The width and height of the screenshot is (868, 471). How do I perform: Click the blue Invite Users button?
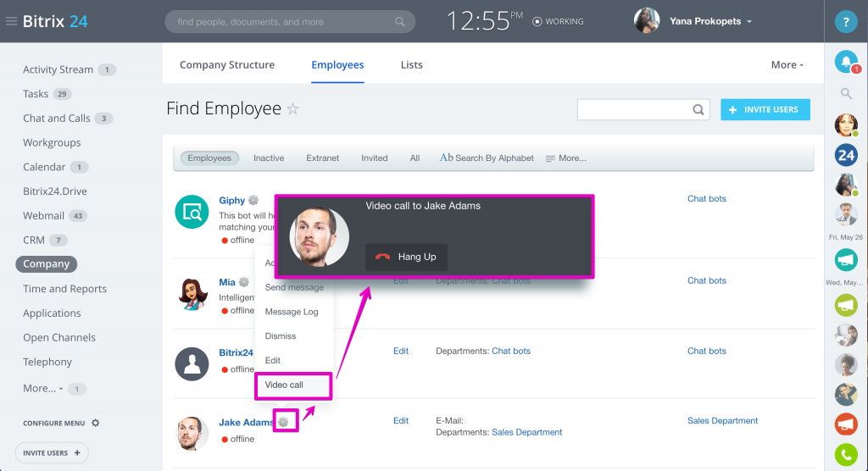pos(765,109)
